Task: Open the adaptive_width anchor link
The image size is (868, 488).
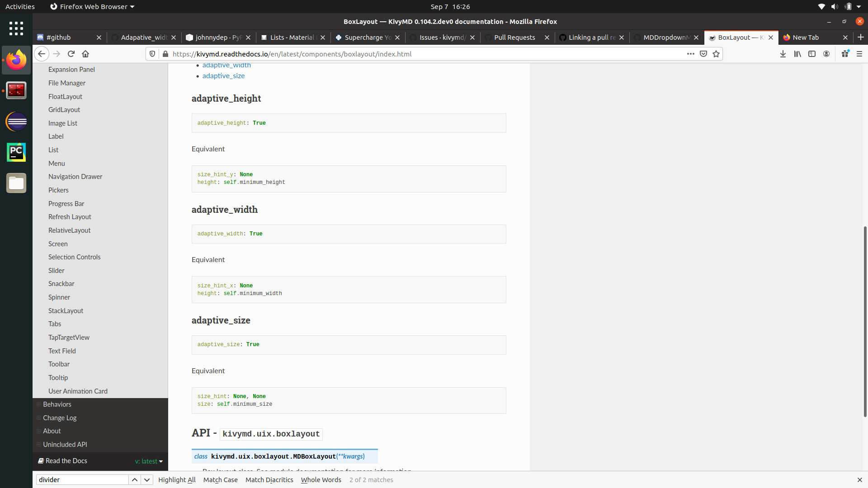Action: click(x=226, y=65)
